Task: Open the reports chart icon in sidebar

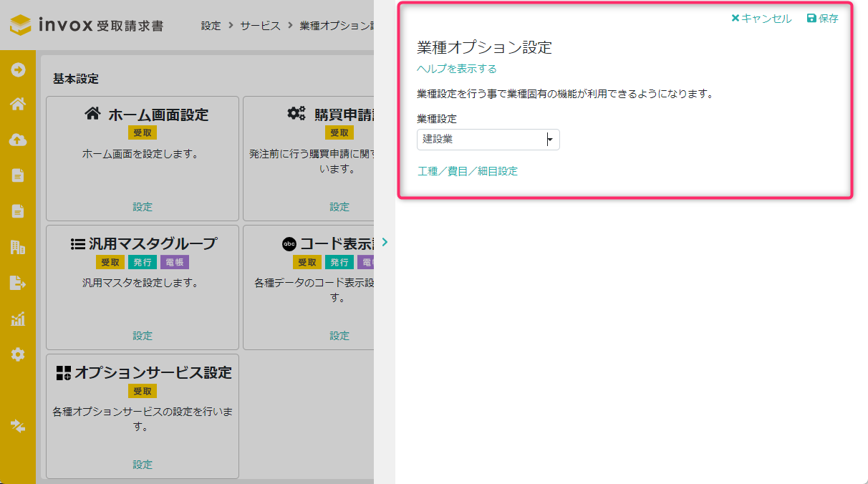Action: (18, 318)
